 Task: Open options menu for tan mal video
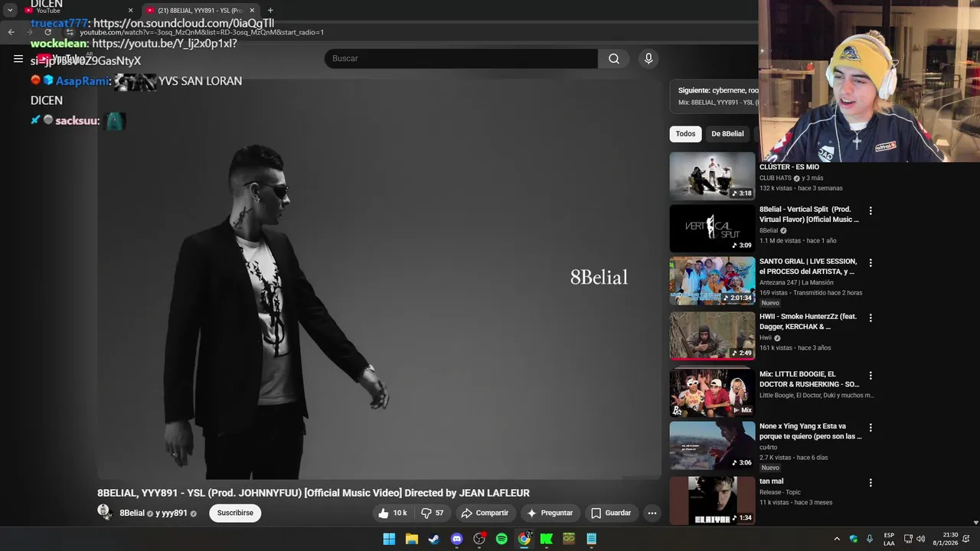pyautogui.click(x=870, y=483)
